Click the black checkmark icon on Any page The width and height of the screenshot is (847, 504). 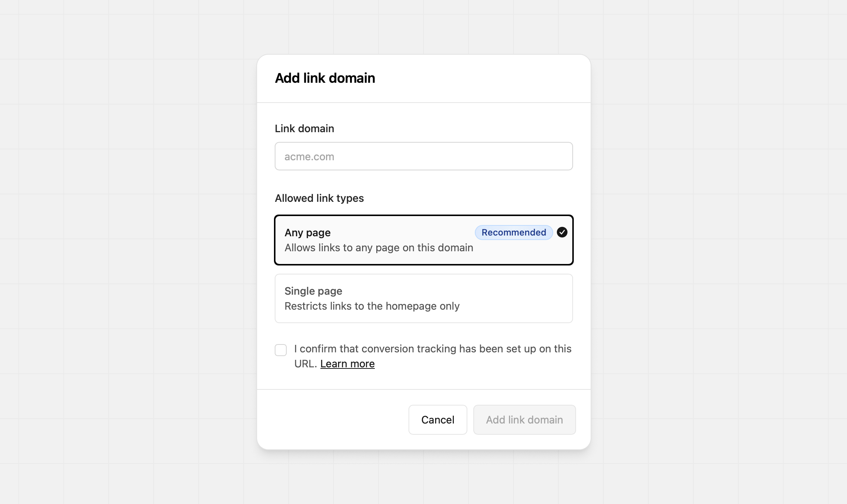point(562,232)
